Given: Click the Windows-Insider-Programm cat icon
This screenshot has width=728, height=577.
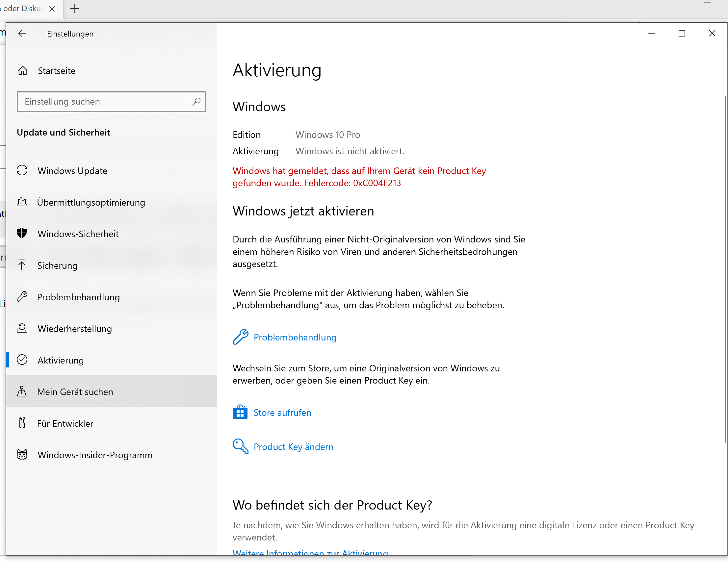Looking at the screenshot, I should (x=22, y=455).
